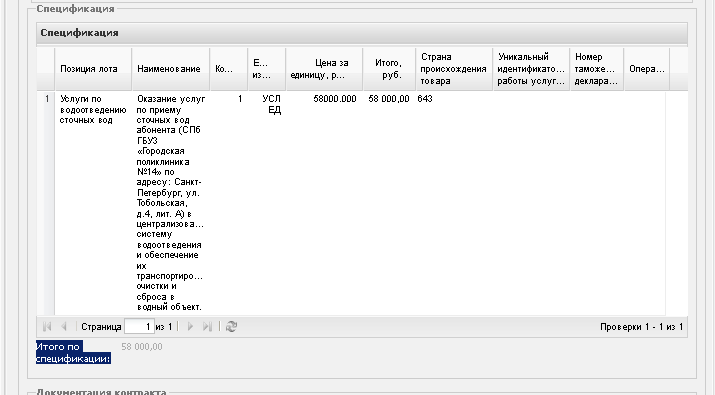Click Уникальный идентификатор работы услуг header
The image size is (715, 395).
coord(531,69)
